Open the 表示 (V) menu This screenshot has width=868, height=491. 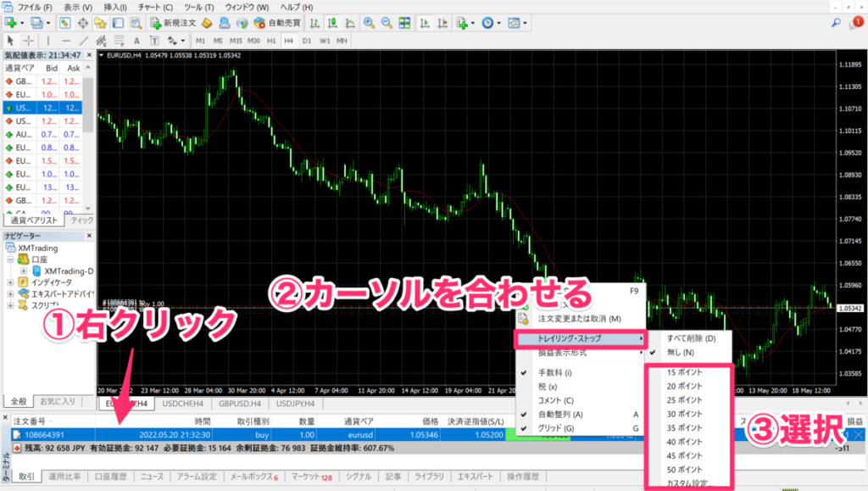click(78, 7)
